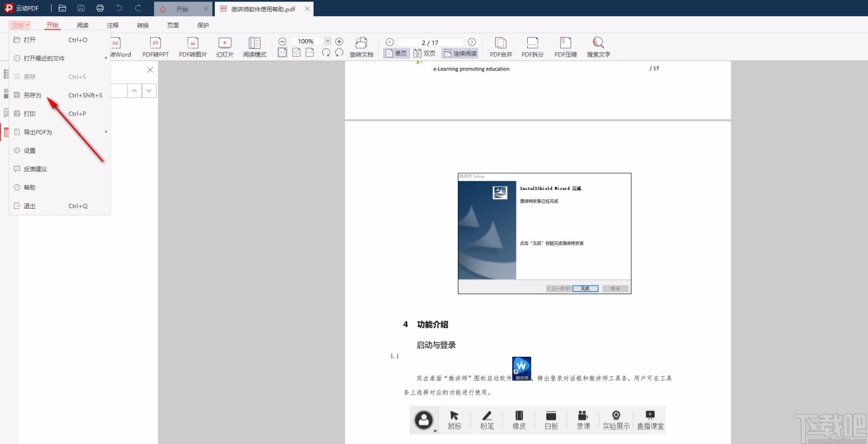Expand 打开最近的文件 submenu
Viewport: 868px width, 444px height.
60,58
